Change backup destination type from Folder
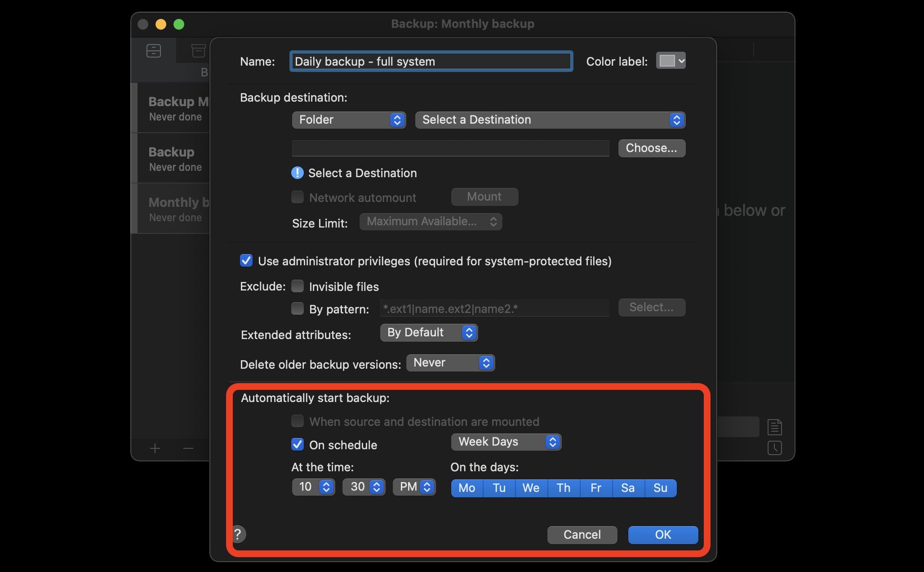924x572 pixels. tap(349, 120)
